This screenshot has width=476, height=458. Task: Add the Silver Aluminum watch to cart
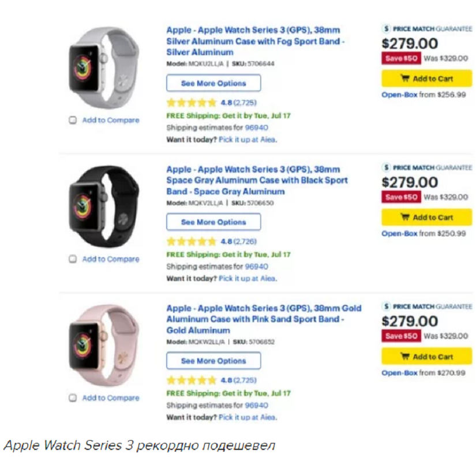426,78
